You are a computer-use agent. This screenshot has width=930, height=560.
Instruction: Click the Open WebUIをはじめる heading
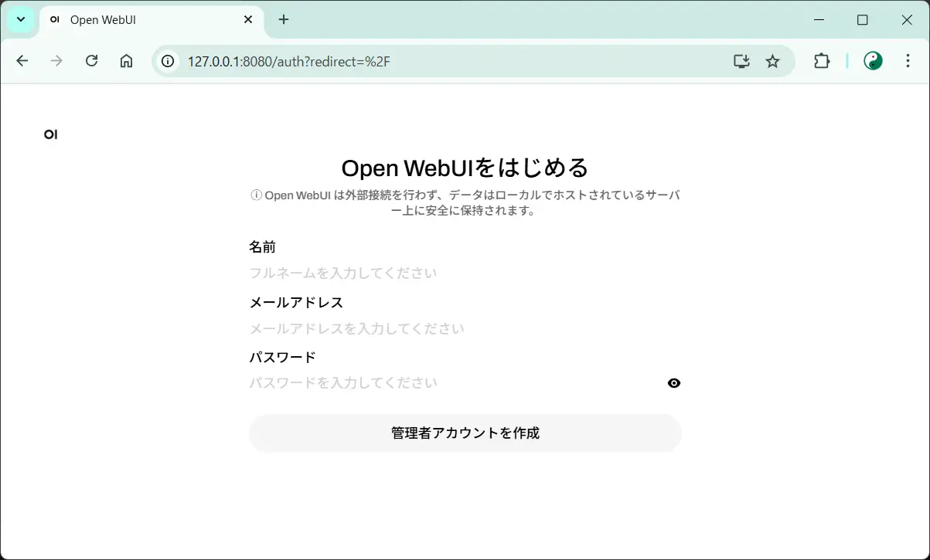coord(465,168)
